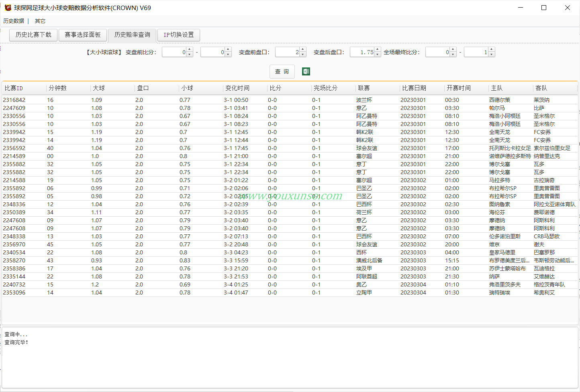
Task: Sort by 完场比分 column header
Action: (x=333, y=88)
